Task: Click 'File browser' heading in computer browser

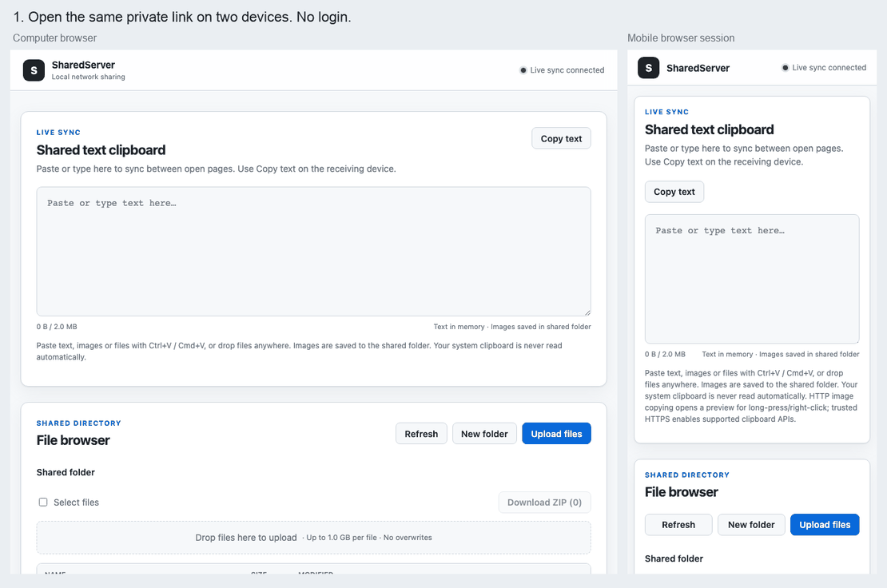Action: click(x=73, y=440)
